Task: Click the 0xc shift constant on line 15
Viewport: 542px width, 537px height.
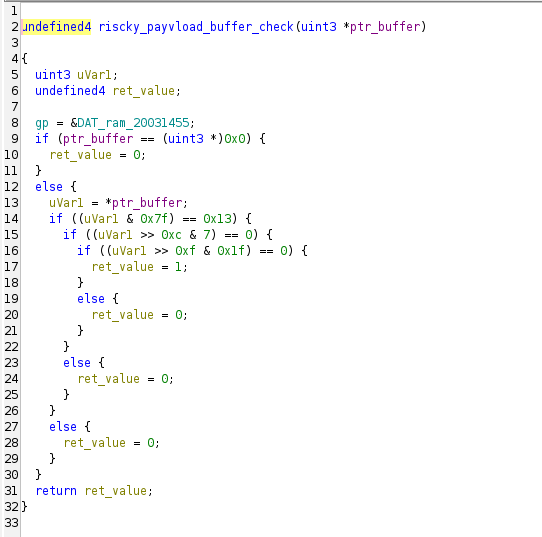Action: (x=171, y=235)
